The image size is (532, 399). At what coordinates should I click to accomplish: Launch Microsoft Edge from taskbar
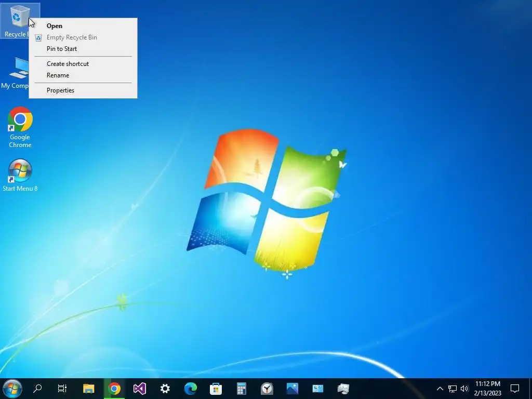click(190, 389)
